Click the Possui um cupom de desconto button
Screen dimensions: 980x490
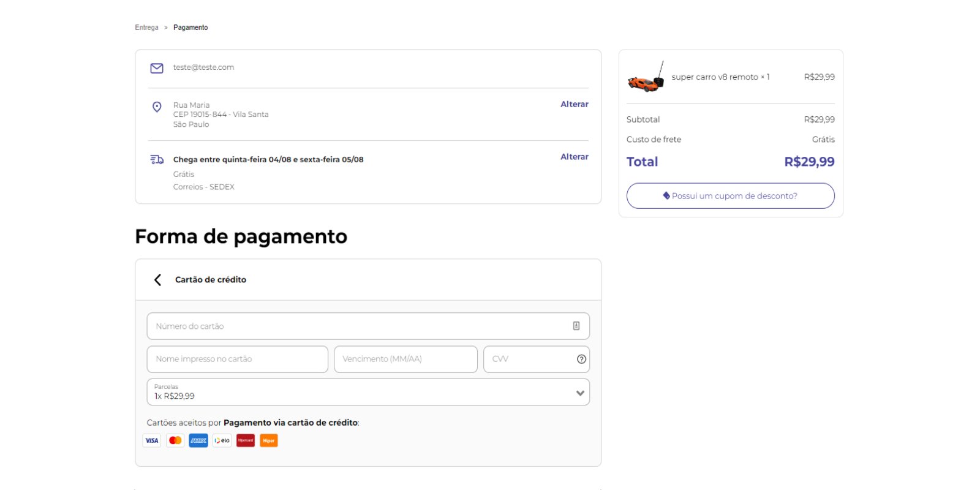tap(730, 196)
